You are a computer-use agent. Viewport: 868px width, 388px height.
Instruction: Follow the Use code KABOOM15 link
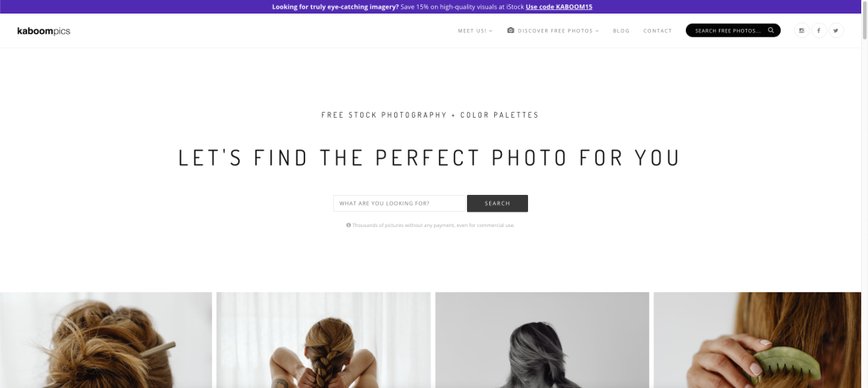(x=559, y=7)
